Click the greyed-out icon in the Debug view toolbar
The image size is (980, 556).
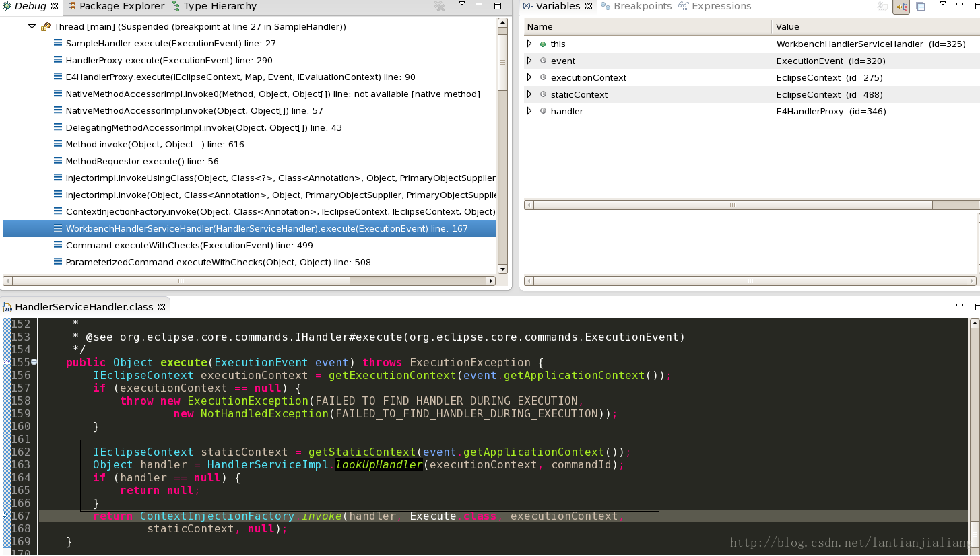439,6
